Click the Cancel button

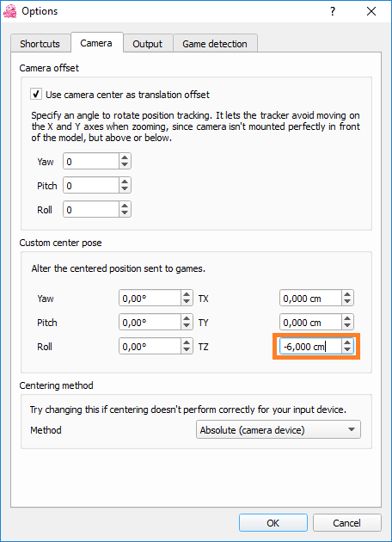[347, 523]
